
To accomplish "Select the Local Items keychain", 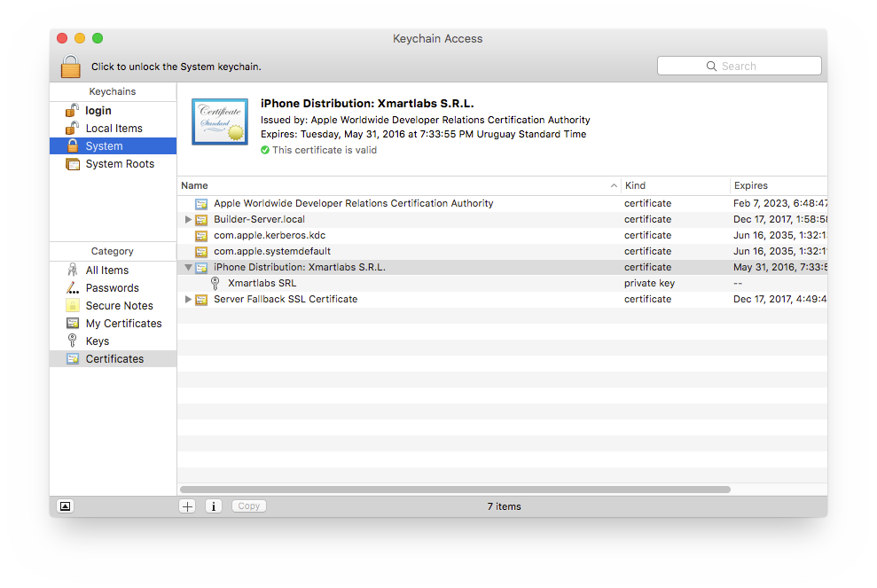I will pyautogui.click(x=114, y=129).
